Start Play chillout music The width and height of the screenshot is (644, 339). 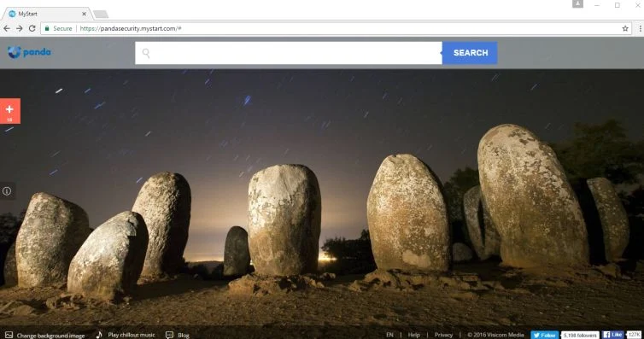132,335
